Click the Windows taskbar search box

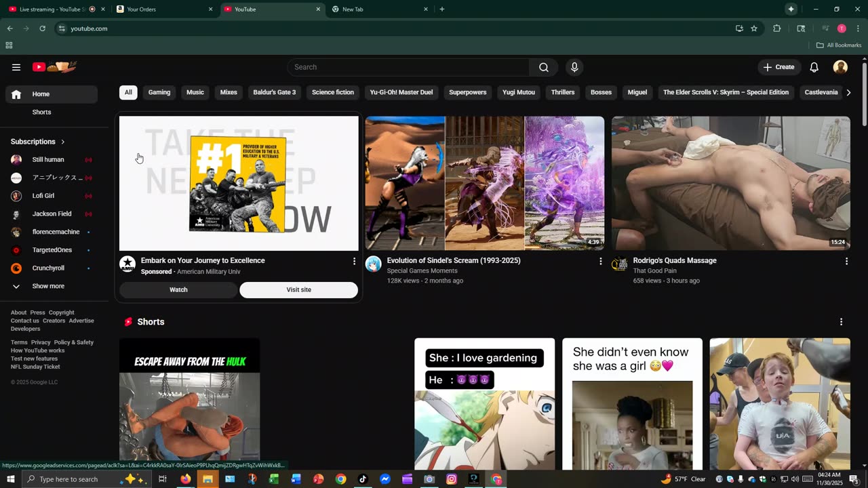[86, 479]
